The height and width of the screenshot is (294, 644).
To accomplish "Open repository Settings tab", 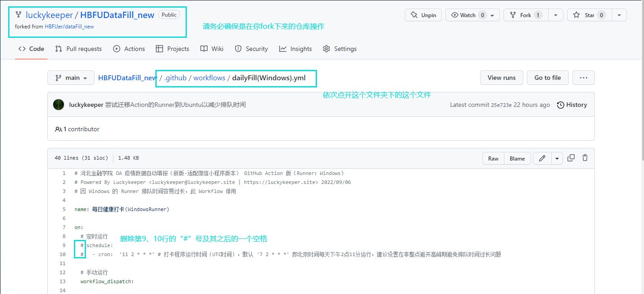I will pyautogui.click(x=340, y=49).
